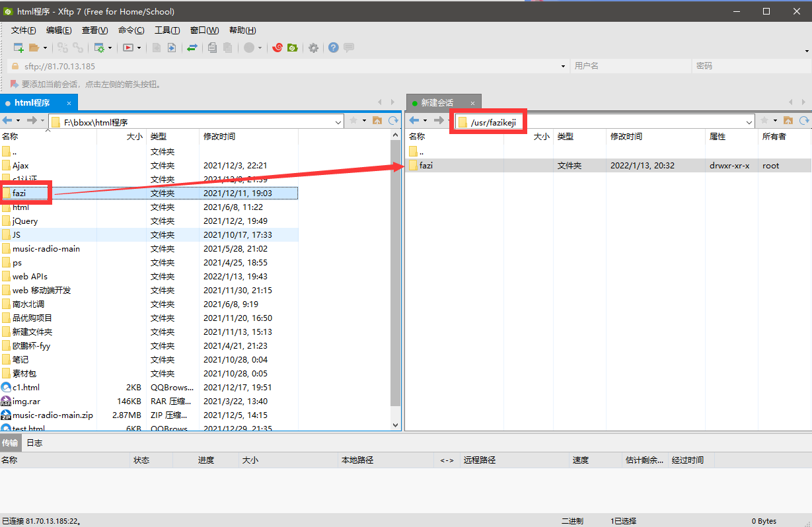Expand the local address bar dropdown
The image size is (812, 527).
click(338, 122)
